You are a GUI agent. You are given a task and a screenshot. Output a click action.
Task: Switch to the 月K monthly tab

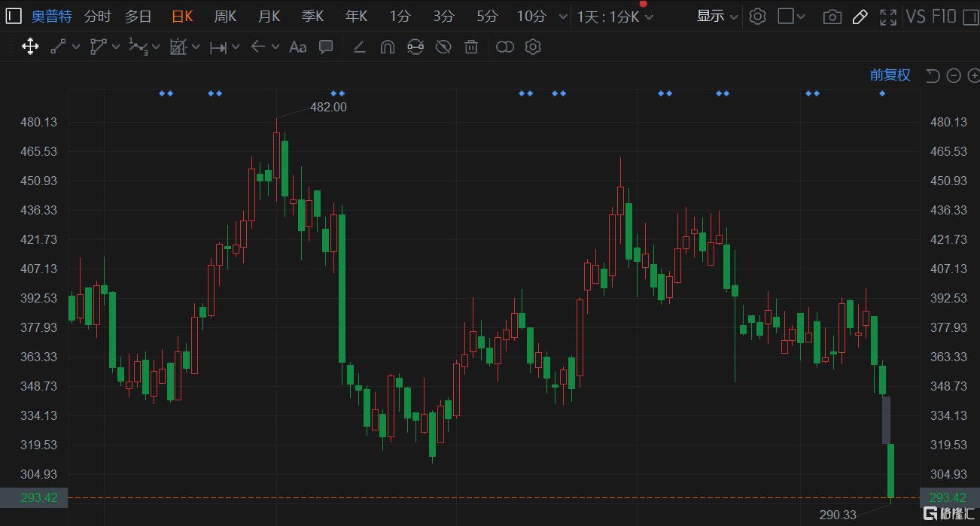coord(269,16)
